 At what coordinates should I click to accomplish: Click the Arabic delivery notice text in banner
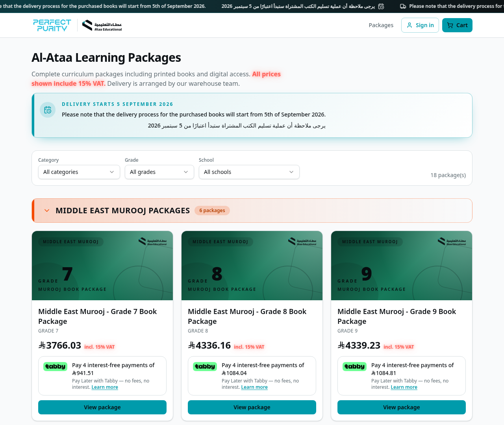click(x=237, y=126)
